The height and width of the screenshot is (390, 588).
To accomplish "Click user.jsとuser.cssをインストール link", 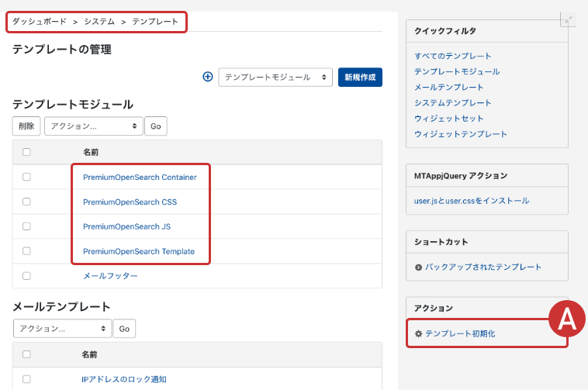I will coord(472,201).
